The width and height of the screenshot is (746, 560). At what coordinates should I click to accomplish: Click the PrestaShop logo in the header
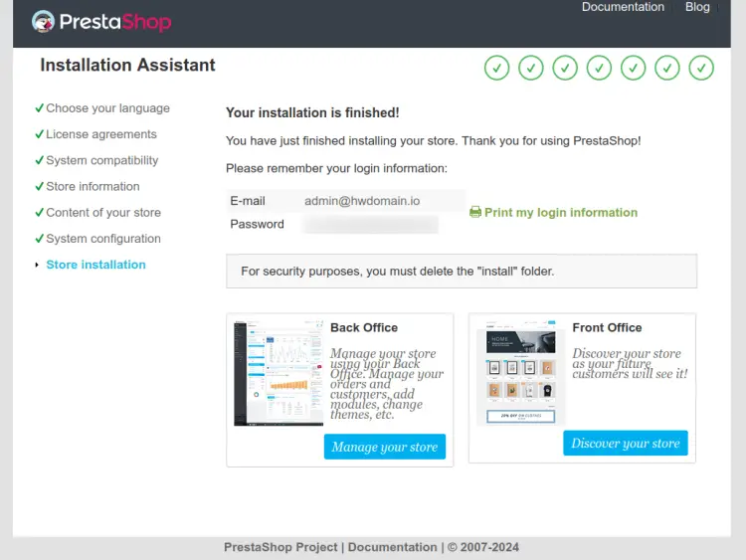(100, 22)
